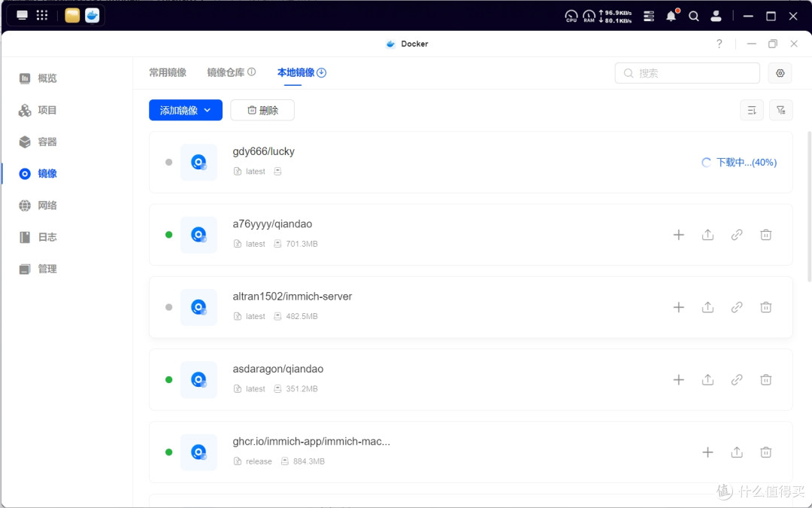812x508 pixels.
Task: Click the info icon beside 镜像仓库
Action: (x=252, y=72)
